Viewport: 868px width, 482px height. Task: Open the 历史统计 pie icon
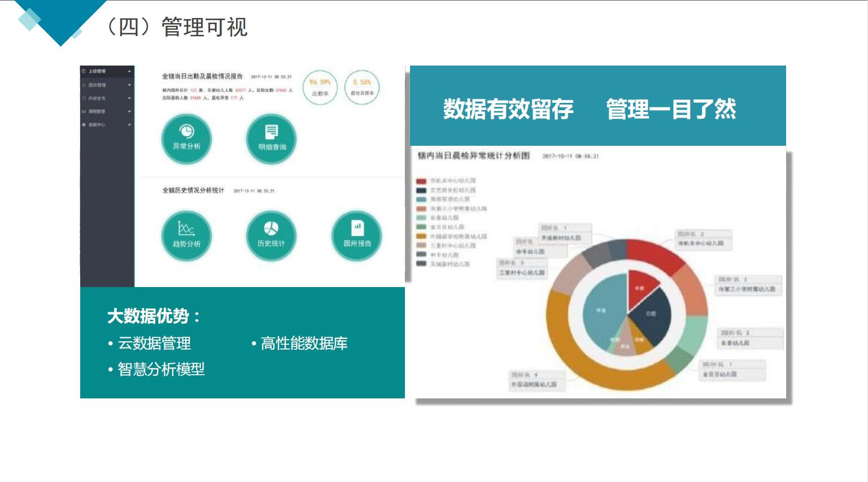271,236
